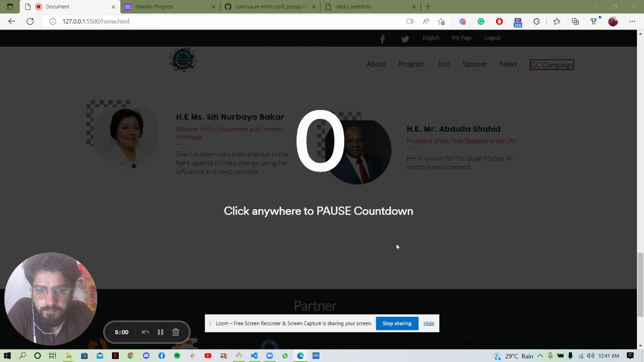Open Spotify from the taskbar
Viewport: 644px width, 362px height.
click(177, 355)
